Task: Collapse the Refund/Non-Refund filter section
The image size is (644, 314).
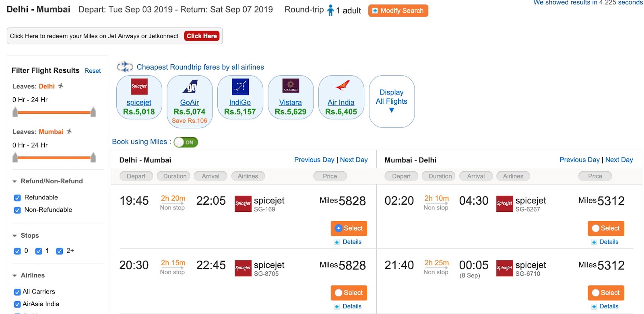Action: (x=15, y=181)
